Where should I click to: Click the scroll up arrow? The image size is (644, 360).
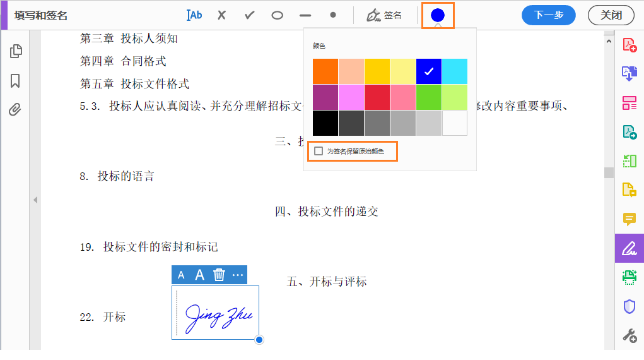pyautogui.click(x=609, y=40)
